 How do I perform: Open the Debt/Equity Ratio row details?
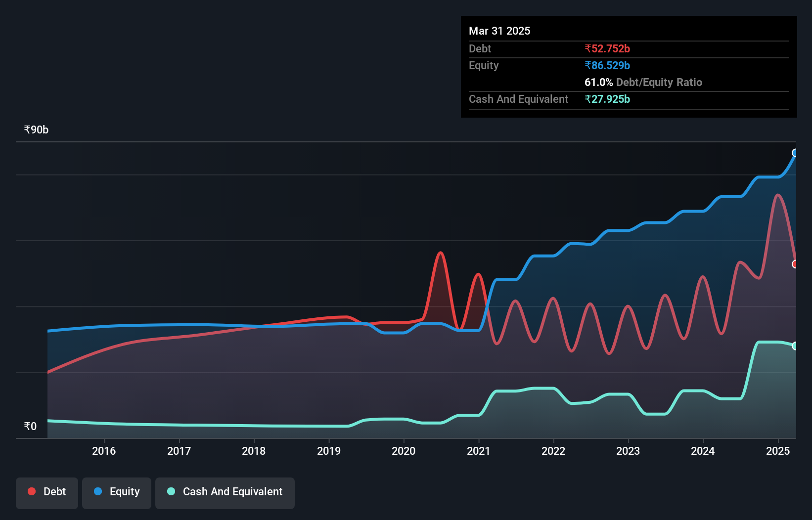tap(643, 82)
